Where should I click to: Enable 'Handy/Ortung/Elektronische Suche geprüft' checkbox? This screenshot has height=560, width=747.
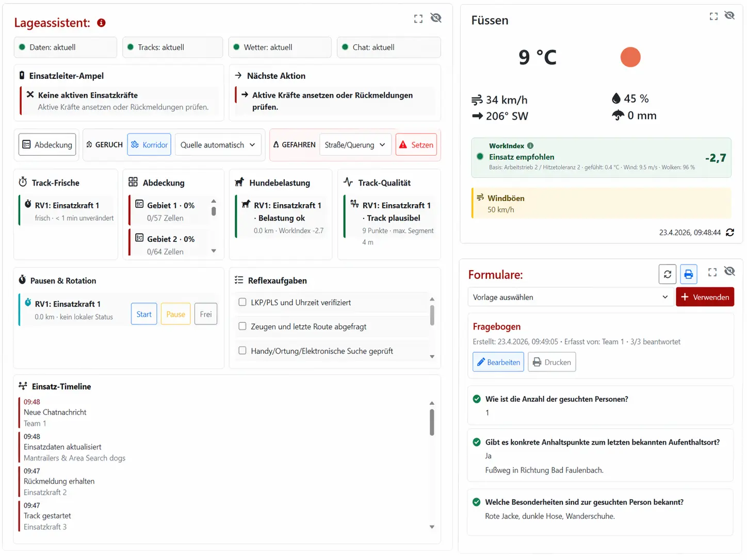click(x=242, y=351)
